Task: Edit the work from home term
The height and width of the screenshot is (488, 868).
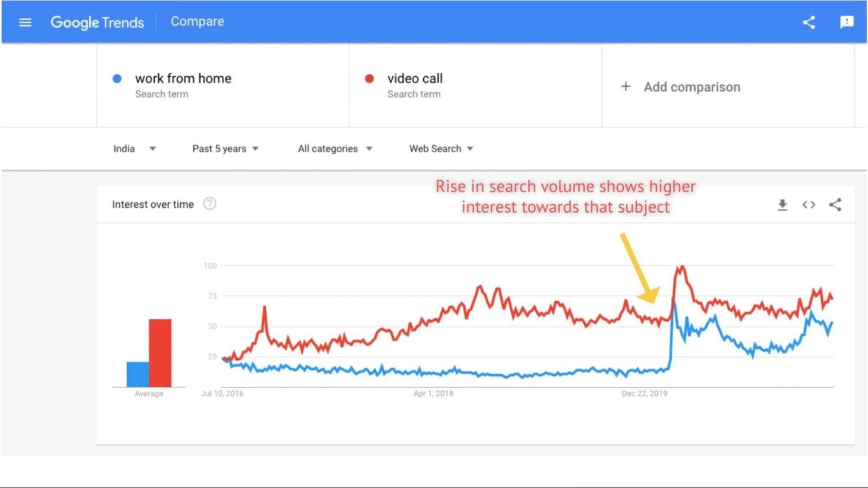Action: (183, 79)
